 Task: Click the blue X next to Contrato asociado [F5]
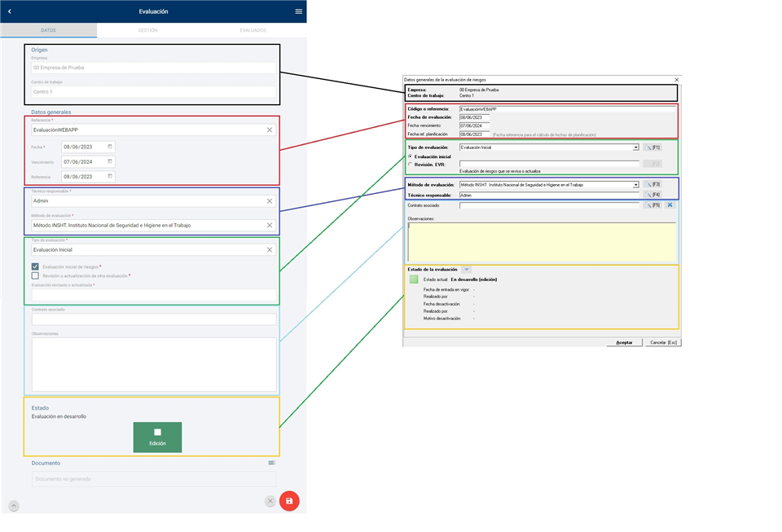click(x=670, y=205)
